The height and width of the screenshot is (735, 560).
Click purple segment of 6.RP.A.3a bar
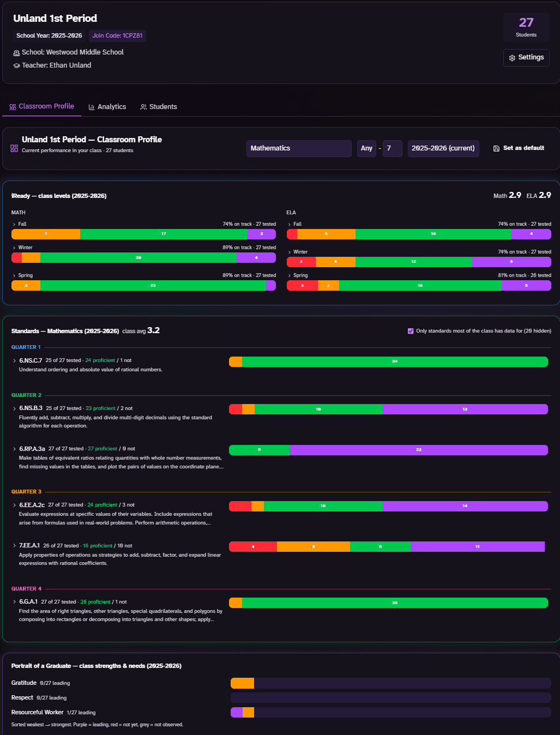419,450
